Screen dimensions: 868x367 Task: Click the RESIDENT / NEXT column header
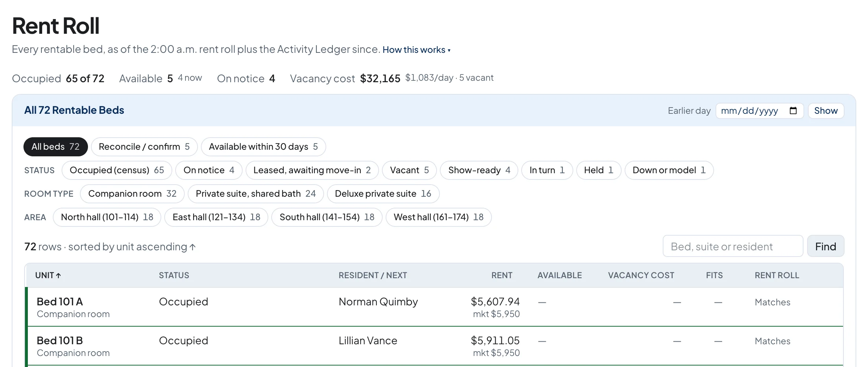[373, 275]
